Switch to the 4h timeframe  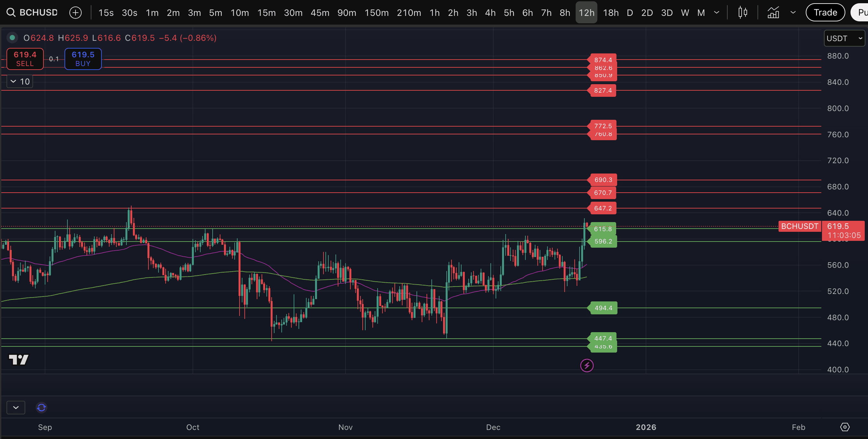(x=490, y=13)
